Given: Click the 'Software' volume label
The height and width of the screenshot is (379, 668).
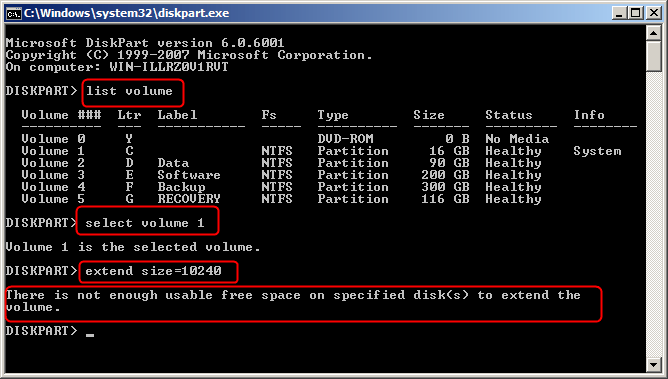Looking at the screenshot, I should point(189,175).
